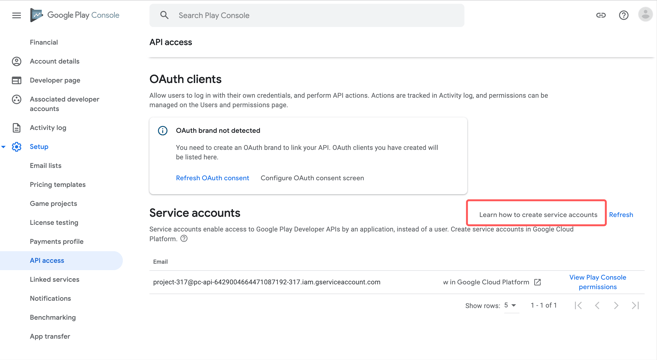The height and width of the screenshot is (360, 657).
Task: Select Linked services in the sidebar
Action: pyautogui.click(x=54, y=280)
